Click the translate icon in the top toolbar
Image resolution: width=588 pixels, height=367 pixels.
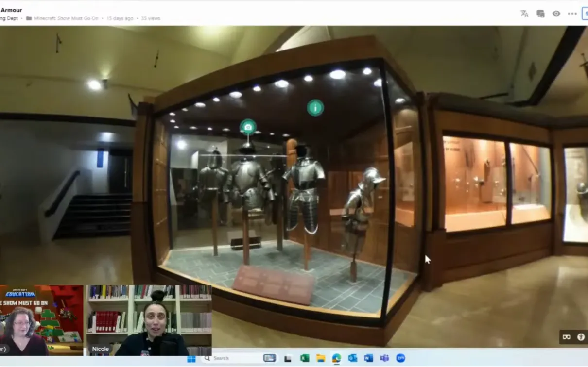click(524, 14)
